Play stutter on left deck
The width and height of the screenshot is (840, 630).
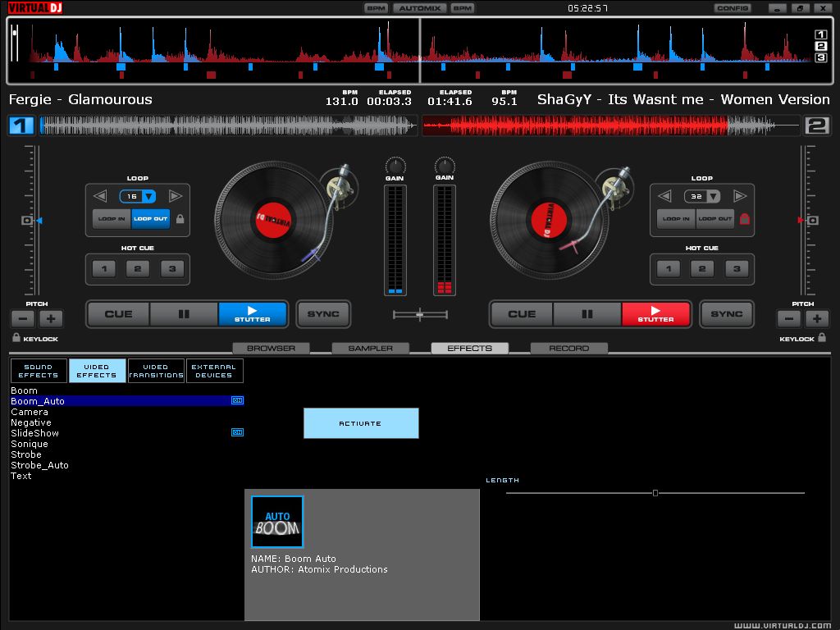253,314
